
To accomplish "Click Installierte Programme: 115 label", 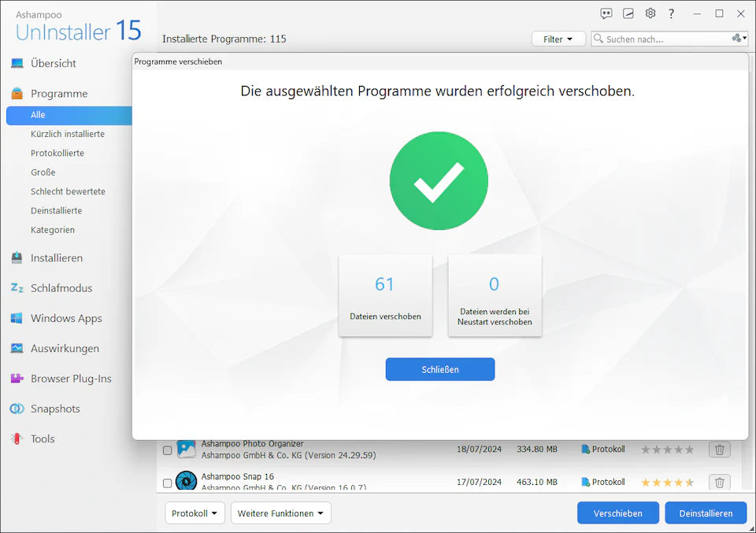I will [x=224, y=39].
